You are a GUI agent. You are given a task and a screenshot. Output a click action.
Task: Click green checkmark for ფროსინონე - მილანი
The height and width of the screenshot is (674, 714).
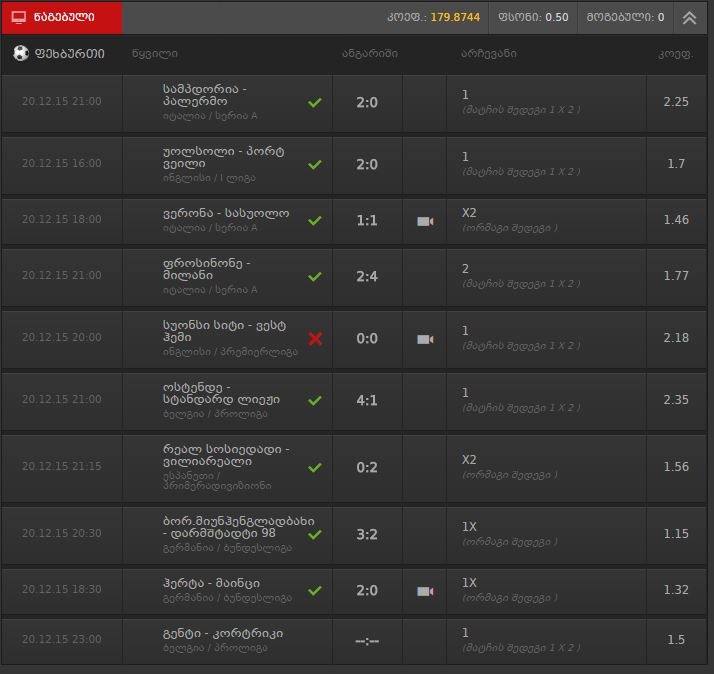(315, 276)
